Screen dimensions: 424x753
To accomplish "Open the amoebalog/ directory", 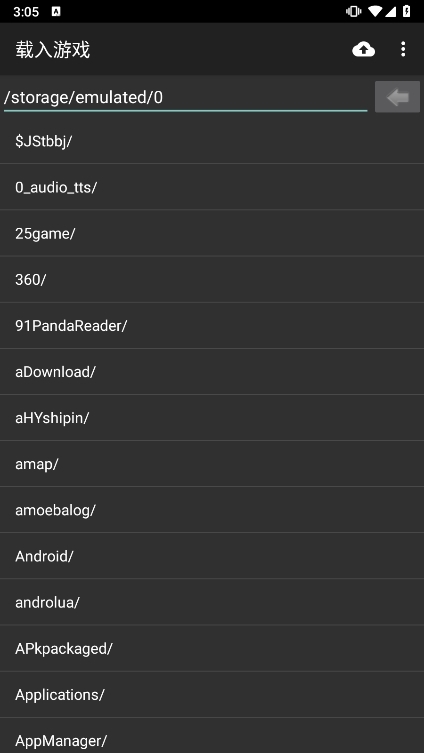I will click(x=212, y=510).
